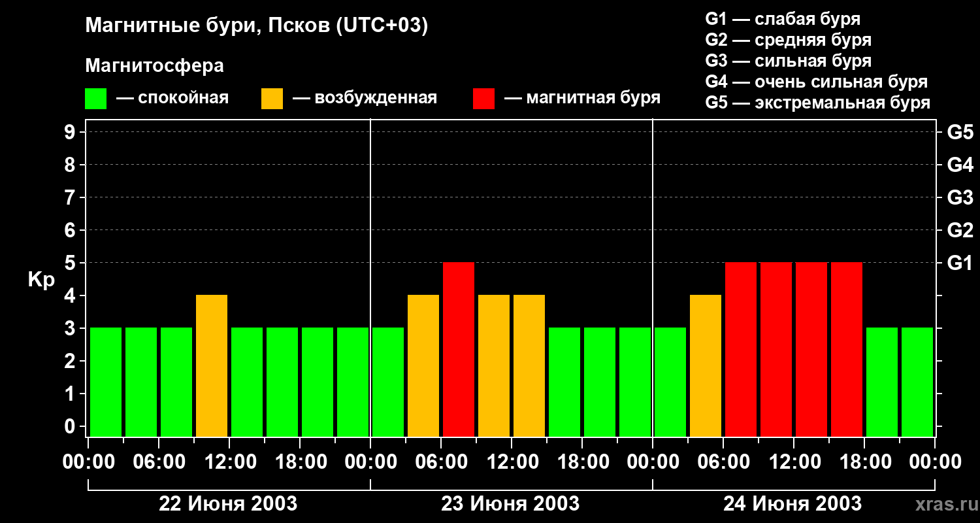
Task: Click the right-axis 'G2' label beside Kp 6
Action: point(960,230)
